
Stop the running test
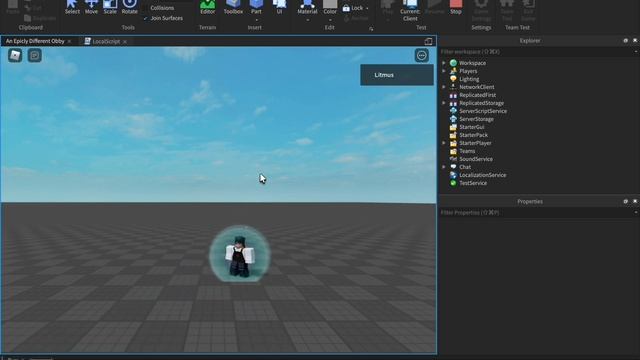coord(456,7)
